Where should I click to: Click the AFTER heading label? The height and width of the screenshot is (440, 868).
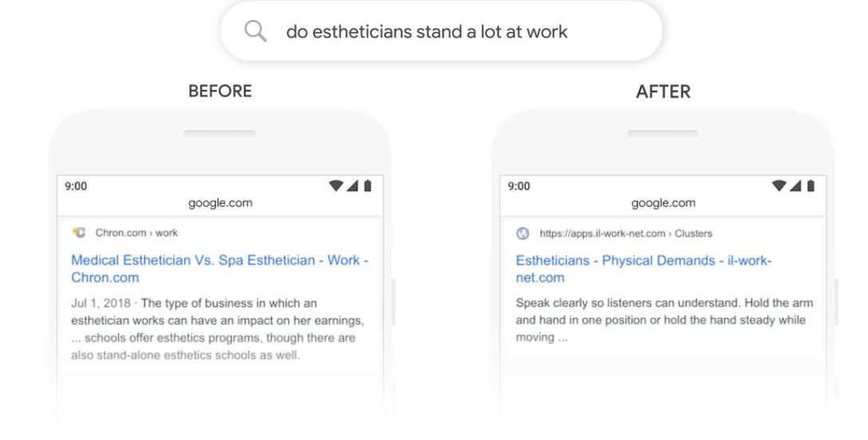coord(663,92)
